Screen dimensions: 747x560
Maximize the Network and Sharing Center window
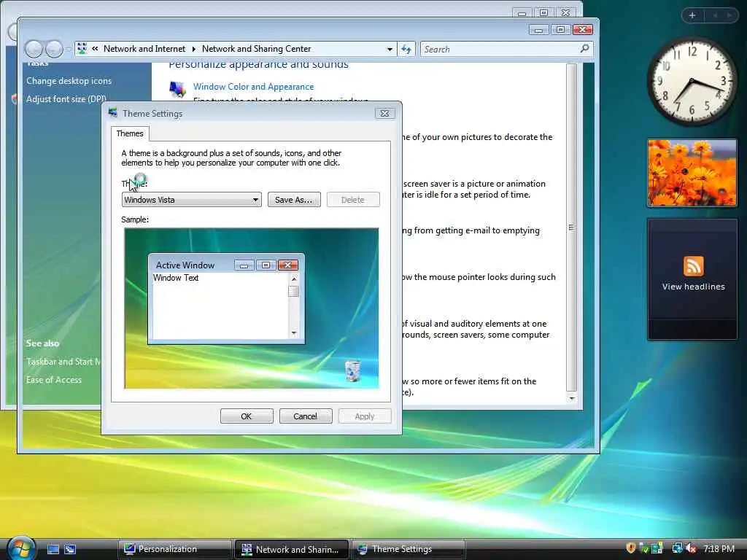click(x=560, y=30)
